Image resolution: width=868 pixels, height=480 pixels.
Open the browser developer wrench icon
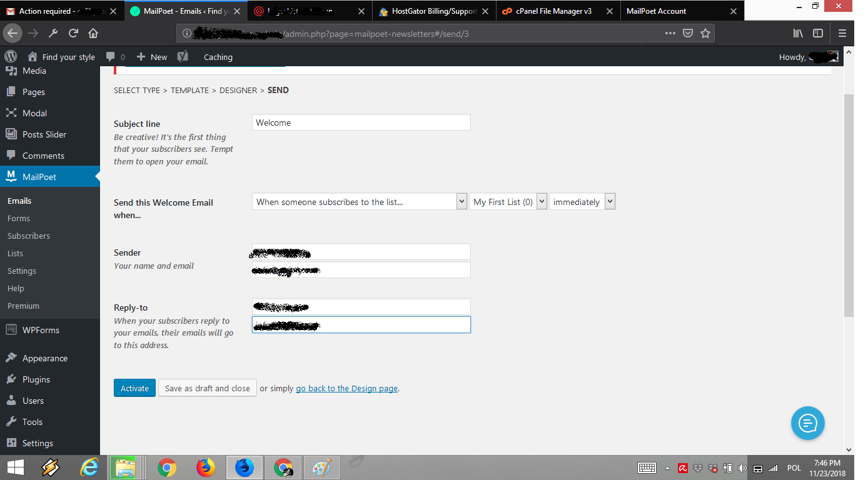pyautogui.click(x=53, y=34)
